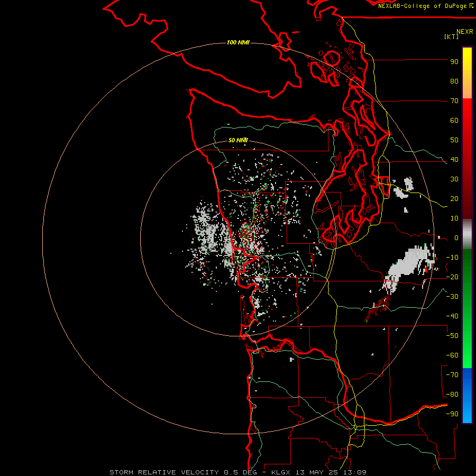Image resolution: width=476 pixels, height=476 pixels.
Task: Click the 60 value on velocity scale
Action: [454, 121]
